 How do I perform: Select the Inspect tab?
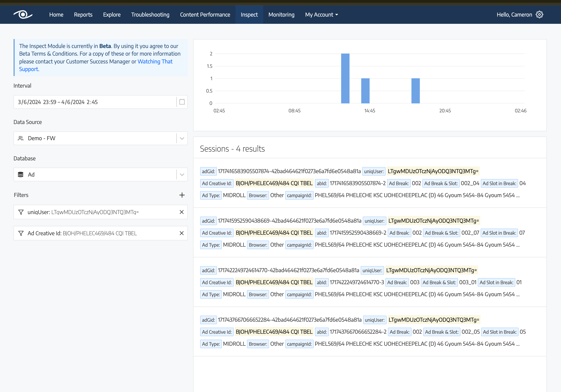pos(249,15)
